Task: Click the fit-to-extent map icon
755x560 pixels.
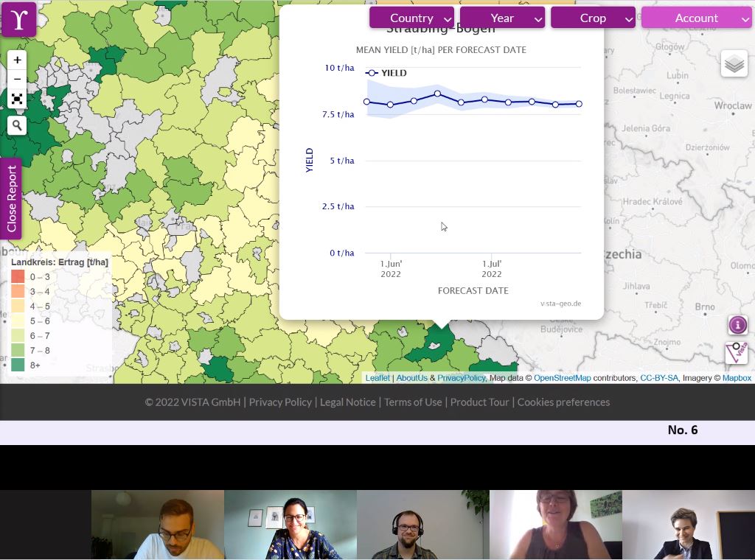Action: coord(17,99)
